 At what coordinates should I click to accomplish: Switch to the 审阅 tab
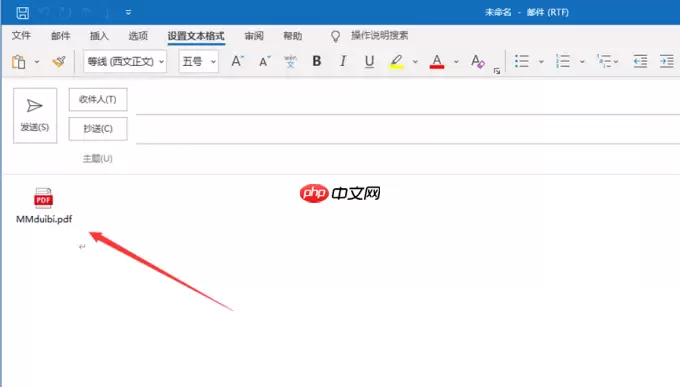click(x=254, y=36)
